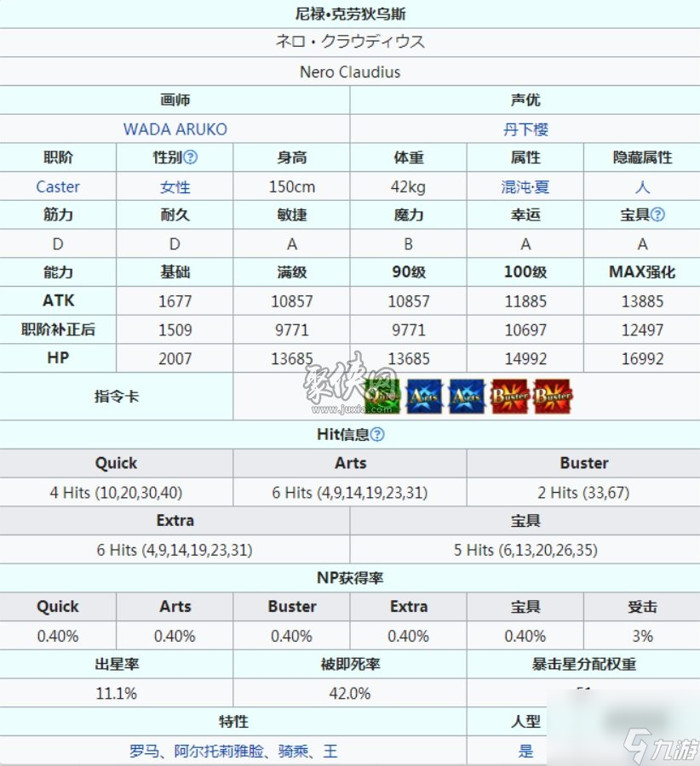Click the 暴击星分配权重 header
This screenshot has height=766, width=700.
click(x=583, y=665)
